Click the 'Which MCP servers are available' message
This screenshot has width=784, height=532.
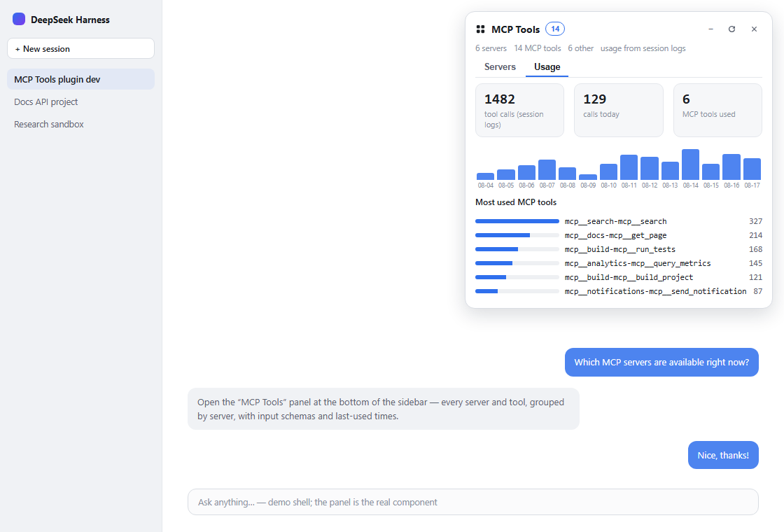(x=661, y=363)
